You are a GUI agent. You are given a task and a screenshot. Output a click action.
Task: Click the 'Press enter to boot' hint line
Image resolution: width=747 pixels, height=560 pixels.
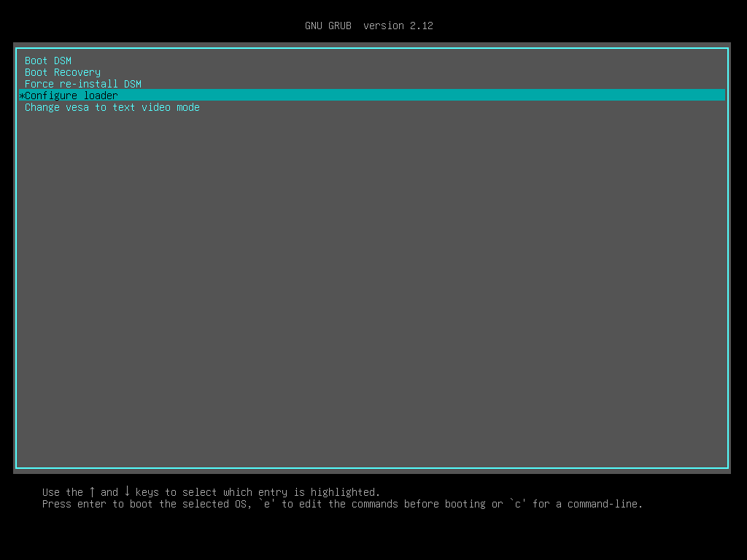click(x=342, y=504)
